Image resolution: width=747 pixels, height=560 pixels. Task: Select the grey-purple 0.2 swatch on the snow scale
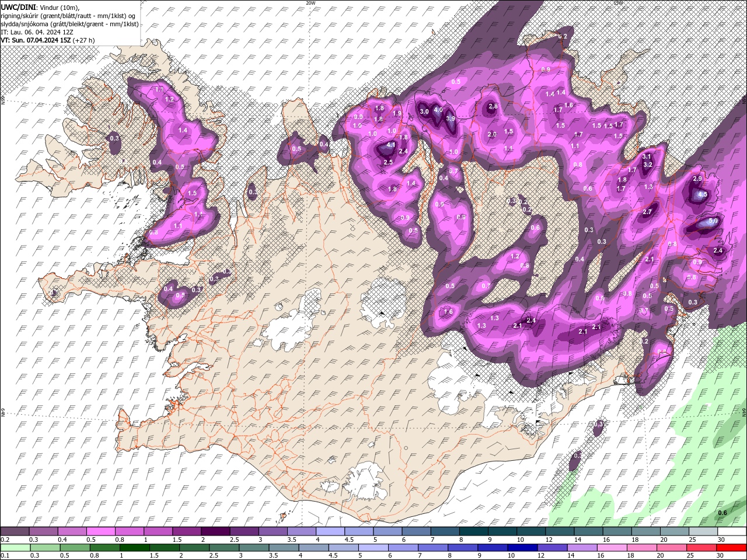[15, 531]
